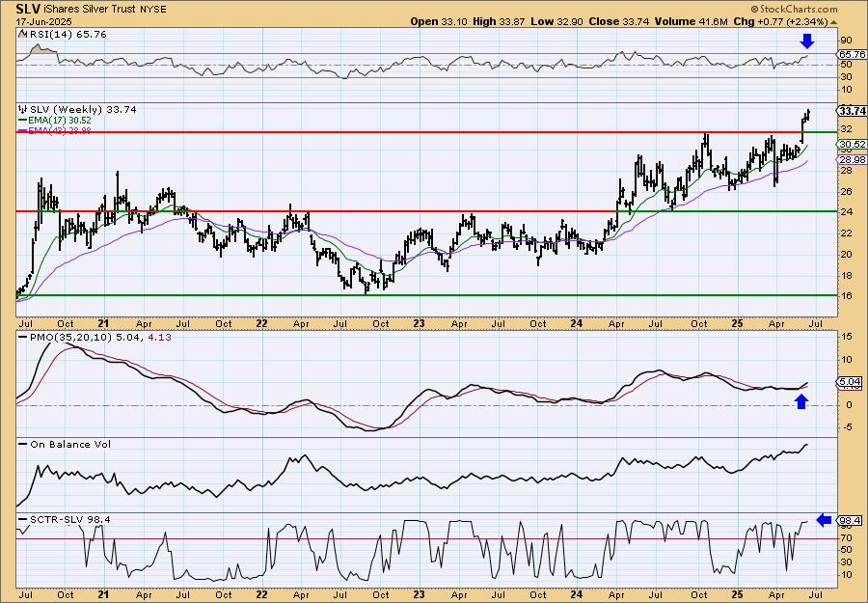Click the 28.98 EMA tag on the price axis
Image resolution: width=868 pixels, height=603 pixels.
coord(853,159)
